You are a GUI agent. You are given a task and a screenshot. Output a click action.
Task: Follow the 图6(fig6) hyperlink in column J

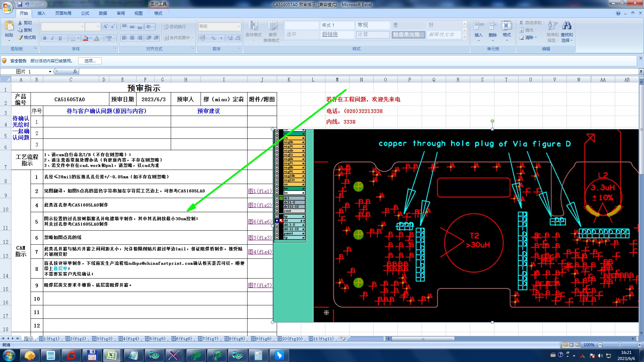(x=260, y=222)
